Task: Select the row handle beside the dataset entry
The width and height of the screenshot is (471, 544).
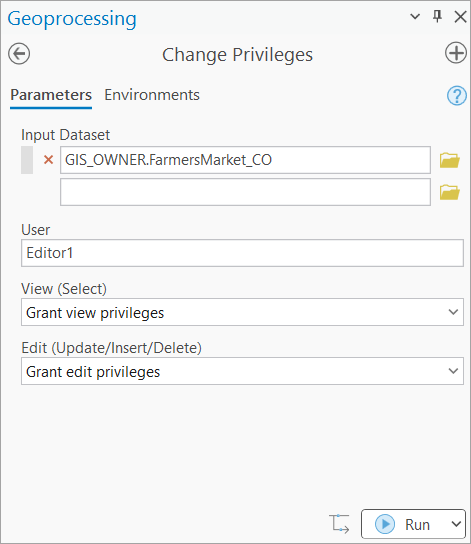Action: (27, 160)
